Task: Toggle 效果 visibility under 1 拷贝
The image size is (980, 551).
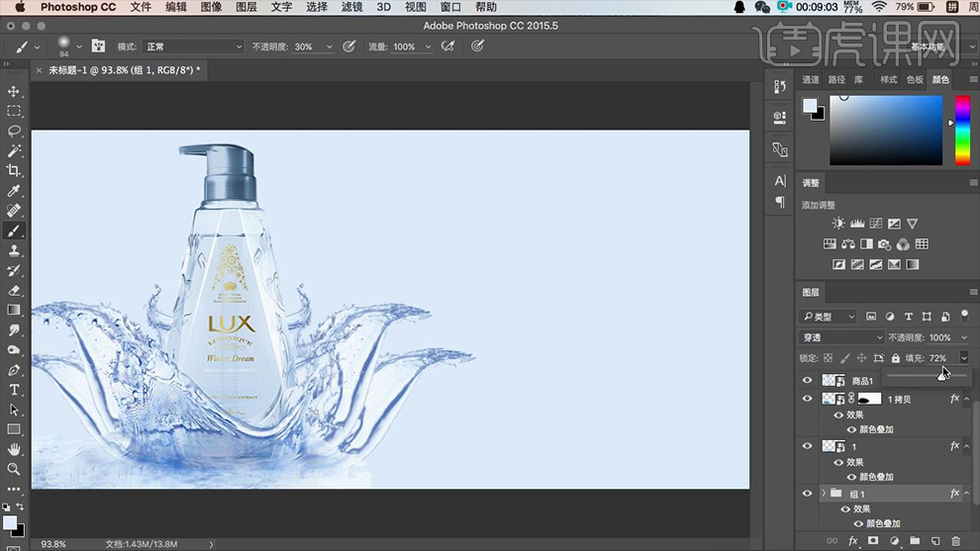Action: coord(838,414)
